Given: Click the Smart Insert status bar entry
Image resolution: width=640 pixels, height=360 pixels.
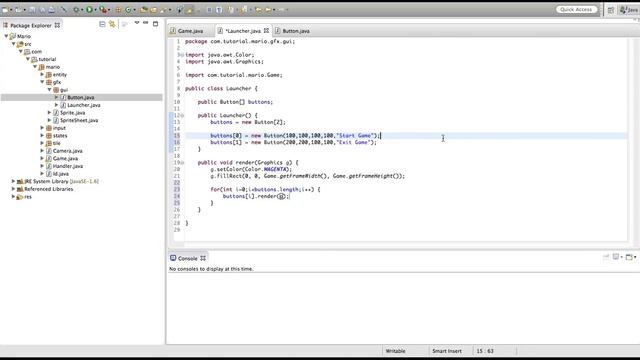Looking at the screenshot, I should 447,351.
